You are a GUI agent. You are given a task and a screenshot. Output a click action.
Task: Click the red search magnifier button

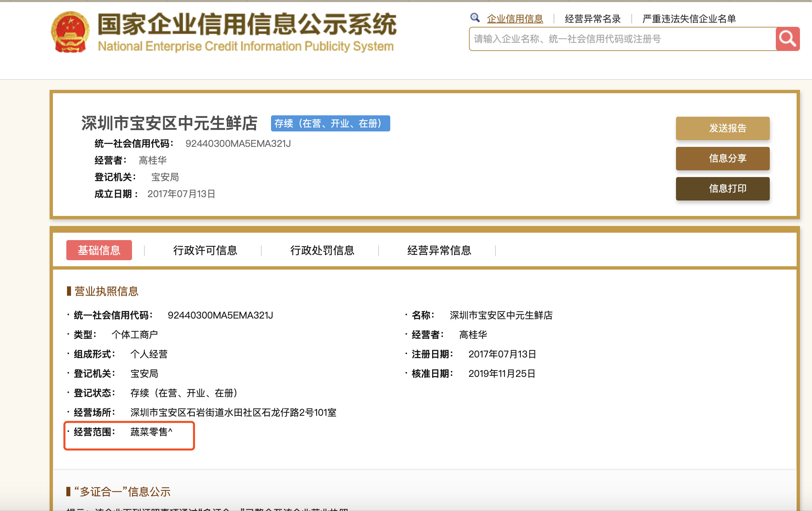(788, 39)
